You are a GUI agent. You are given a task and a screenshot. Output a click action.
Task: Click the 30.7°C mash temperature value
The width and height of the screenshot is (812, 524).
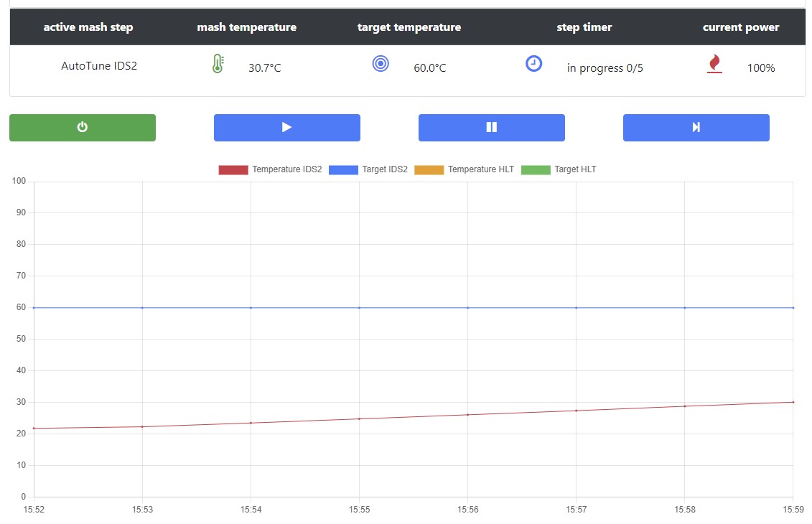(265, 68)
